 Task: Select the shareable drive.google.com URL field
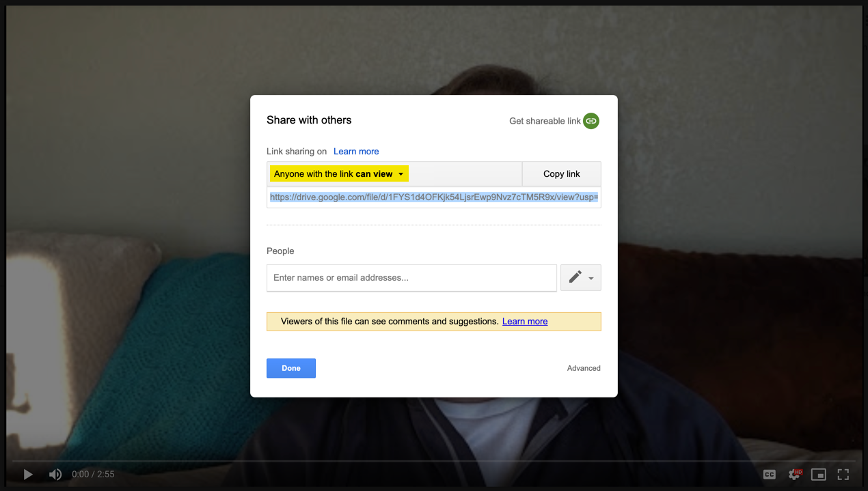click(x=434, y=197)
